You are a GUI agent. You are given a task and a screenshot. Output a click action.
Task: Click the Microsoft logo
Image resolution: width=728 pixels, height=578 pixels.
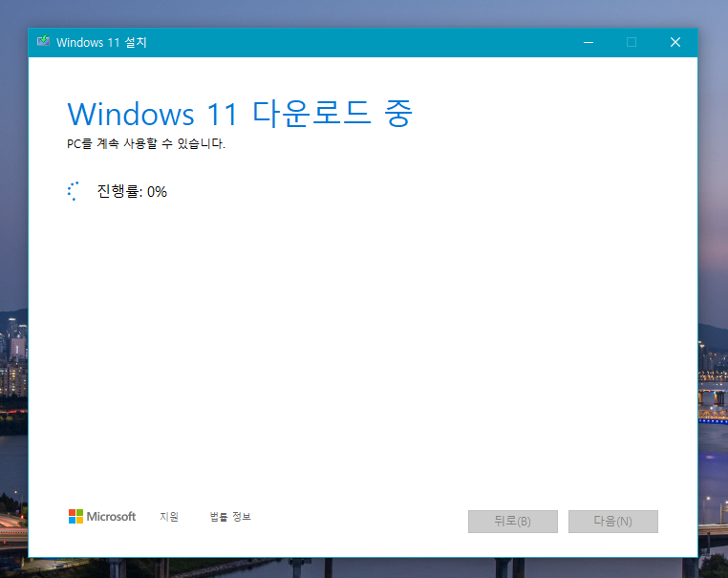102,516
